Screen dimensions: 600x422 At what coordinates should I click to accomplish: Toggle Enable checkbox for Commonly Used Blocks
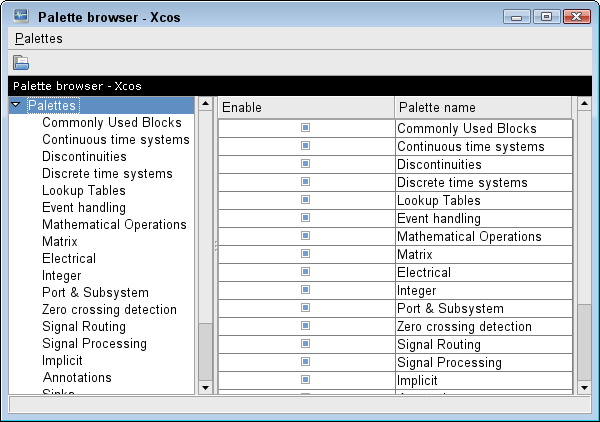pos(306,128)
